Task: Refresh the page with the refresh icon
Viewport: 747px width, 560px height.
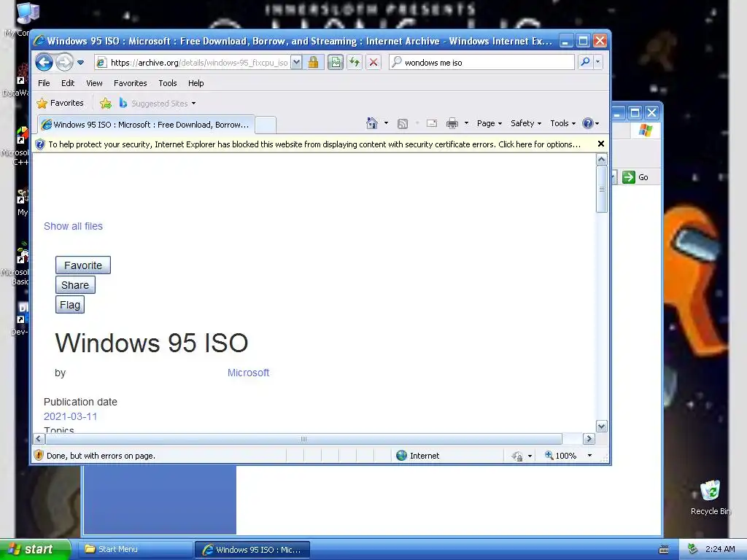Action: tap(354, 63)
